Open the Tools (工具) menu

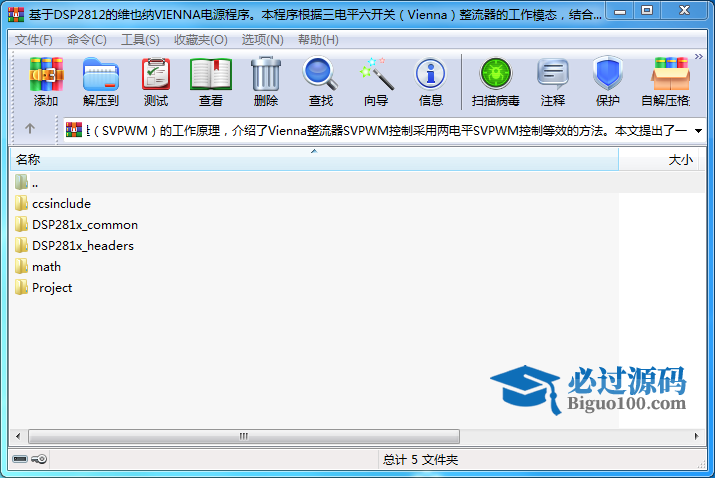[x=140, y=40]
